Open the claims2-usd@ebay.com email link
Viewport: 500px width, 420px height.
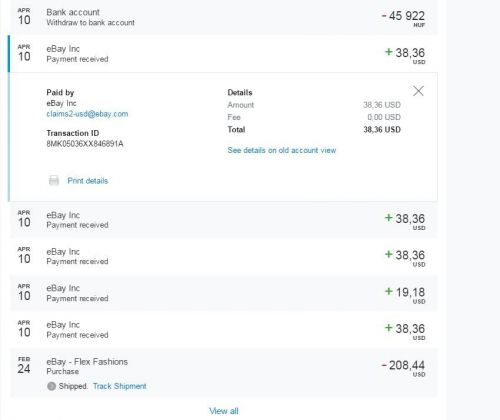point(87,114)
